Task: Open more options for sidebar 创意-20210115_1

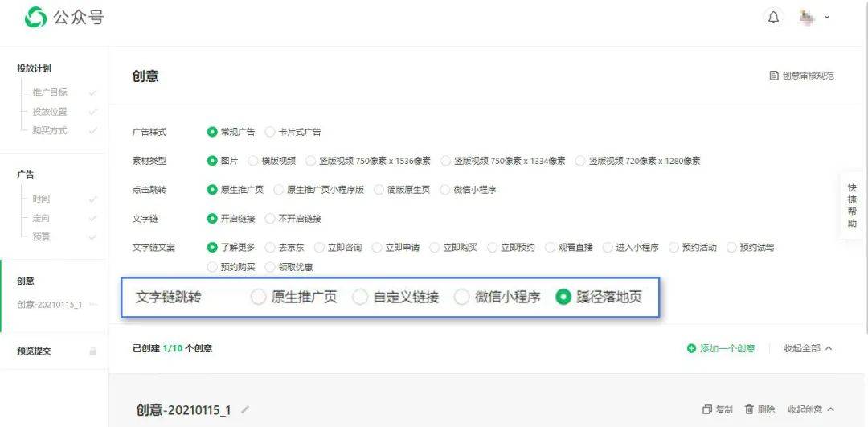Action: (93, 305)
